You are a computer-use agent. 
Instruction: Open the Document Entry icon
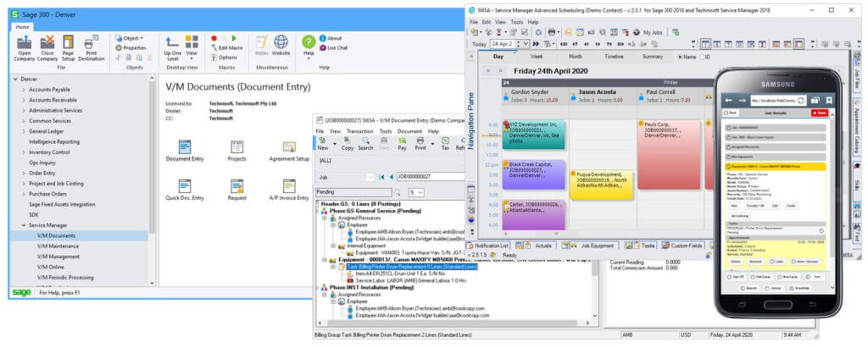[185, 149]
